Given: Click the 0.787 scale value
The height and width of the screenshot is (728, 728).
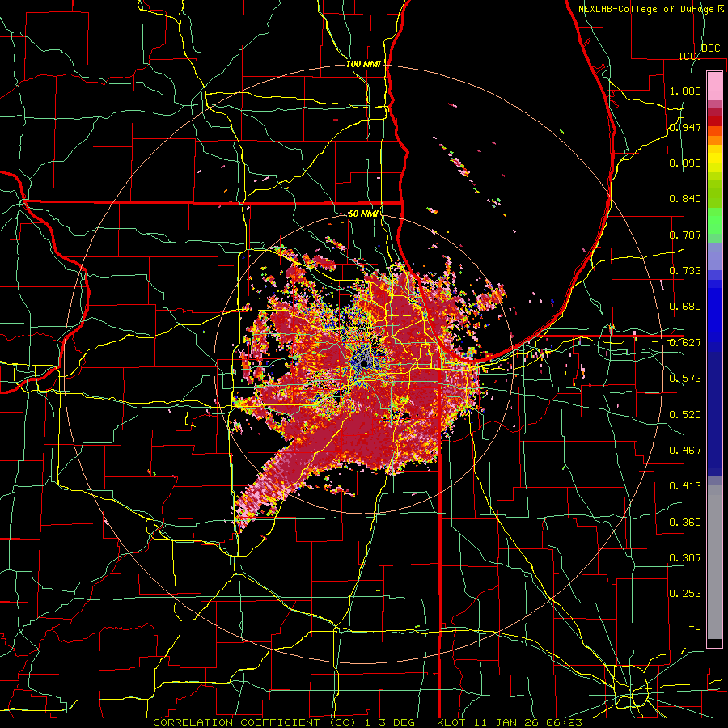Looking at the screenshot, I should (685, 235).
